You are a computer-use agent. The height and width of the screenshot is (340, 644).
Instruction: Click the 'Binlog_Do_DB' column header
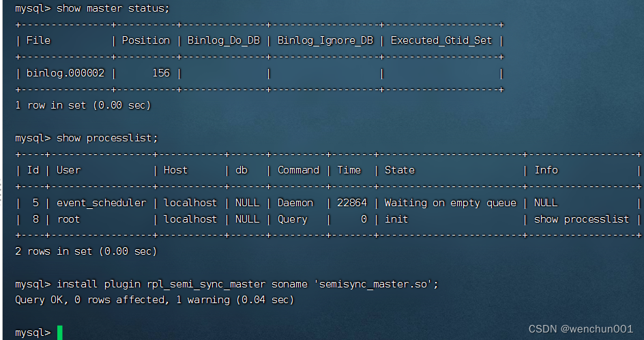pyautogui.click(x=224, y=40)
